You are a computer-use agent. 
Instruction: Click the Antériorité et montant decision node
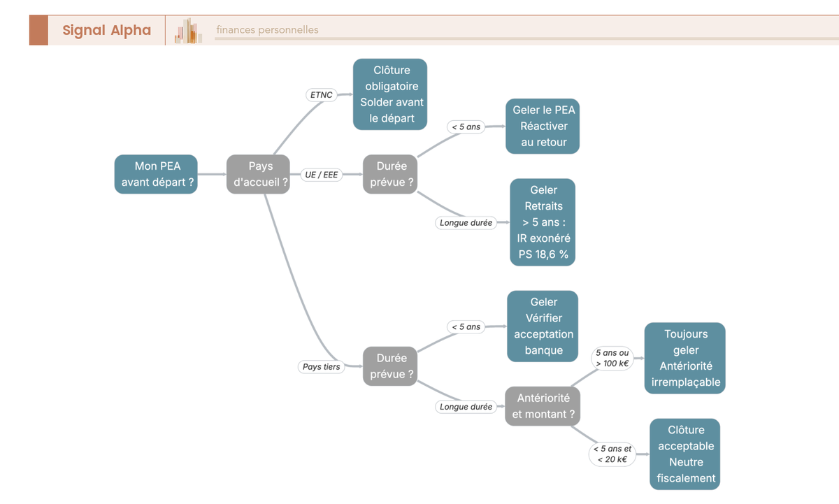(543, 406)
